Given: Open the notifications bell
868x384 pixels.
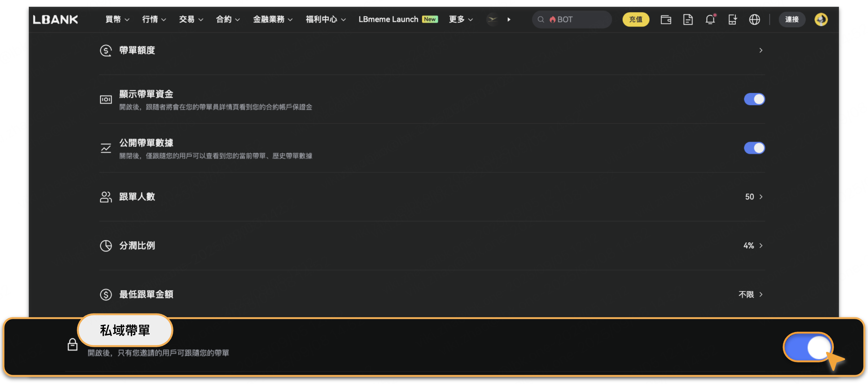Looking at the screenshot, I should pos(710,19).
